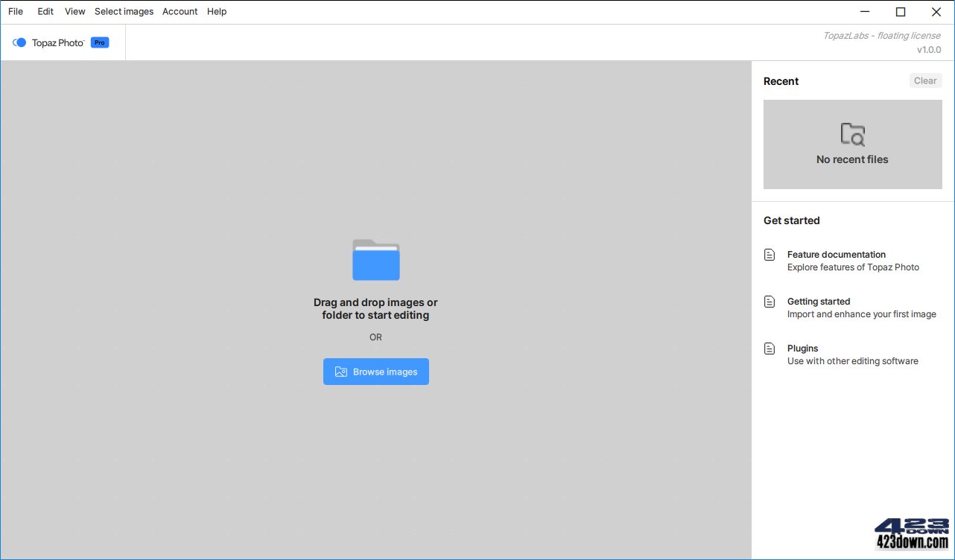Image resolution: width=955 pixels, height=560 pixels.
Task: Click the Topaz Photo logo icon
Action: pos(19,42)
